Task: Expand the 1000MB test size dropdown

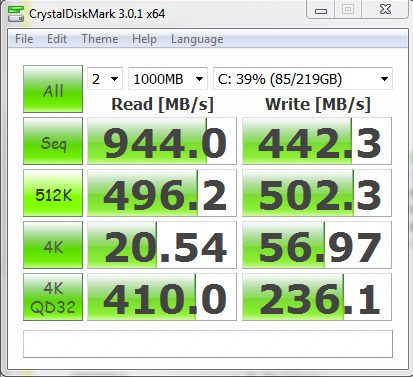Action: 168,79
